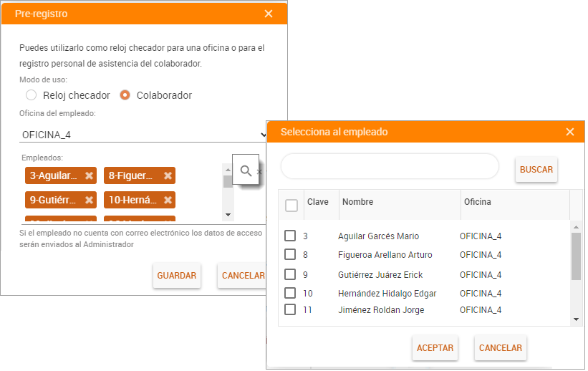
Task: Select the Reloj checador radio option
Action: pos(31,95)
